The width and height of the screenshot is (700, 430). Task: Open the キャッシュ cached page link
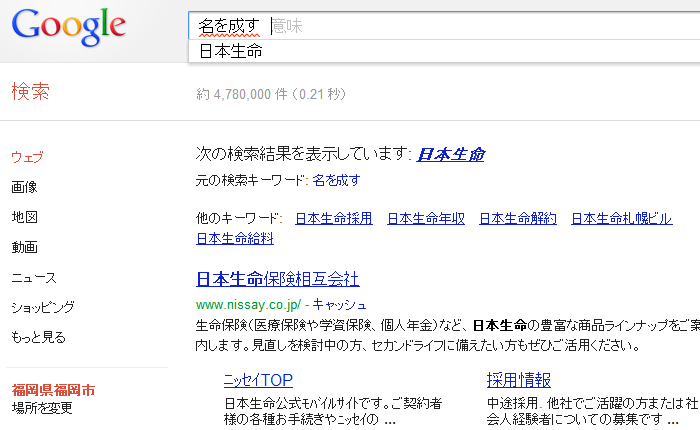click(x=339, y=305)
